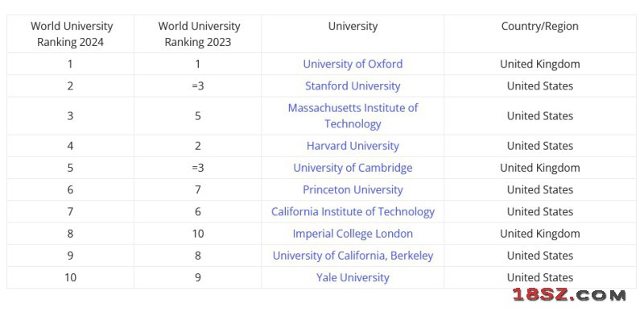Visit the University of Cambridge link

(353, 168)
